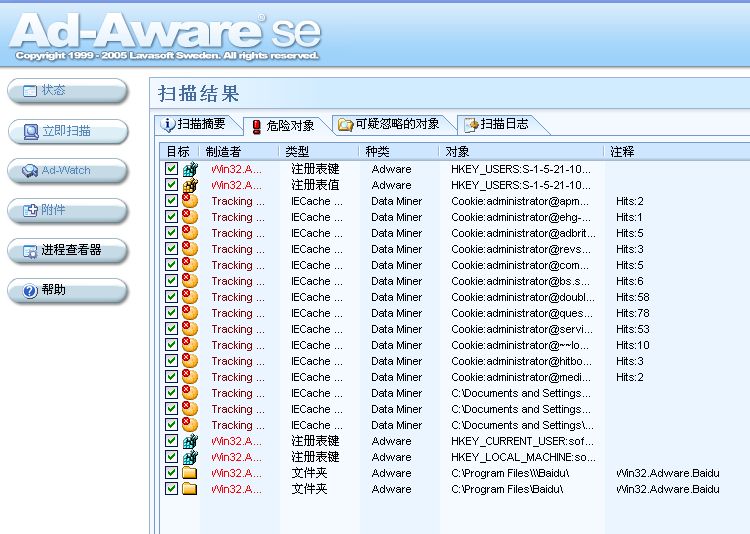Select the HKEY_LOCAL_MACHINE:so... object cell

click(x=523, y=457)
